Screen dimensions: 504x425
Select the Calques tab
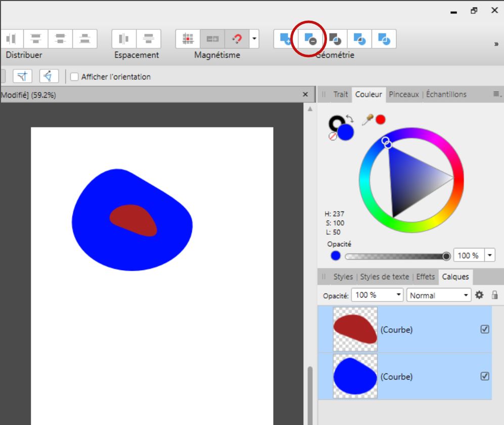click(x=455, y=277)
